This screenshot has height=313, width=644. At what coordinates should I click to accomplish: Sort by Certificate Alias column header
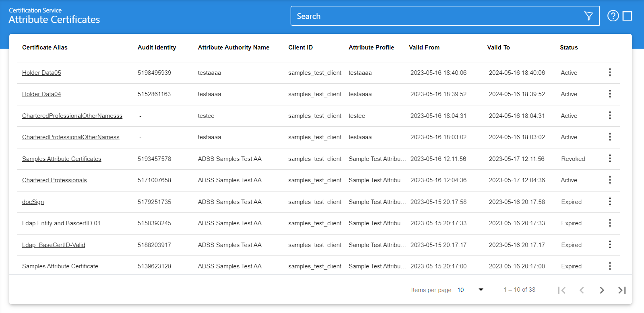click(45, 47)
